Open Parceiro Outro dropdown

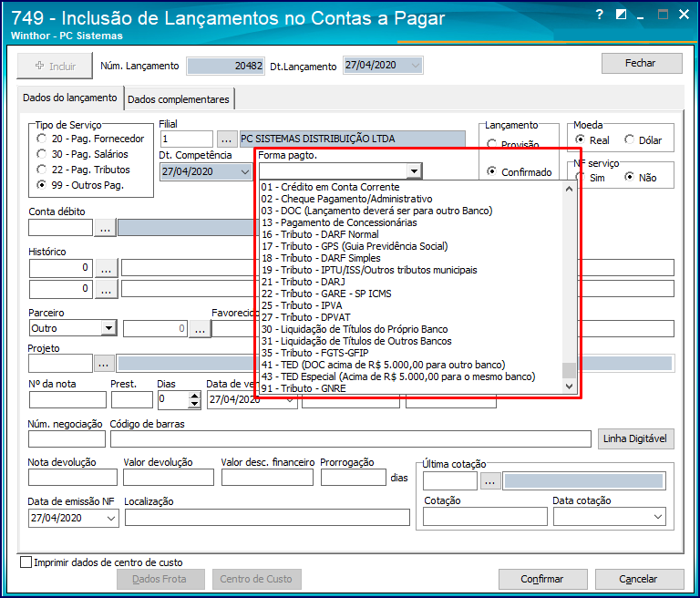108,328
